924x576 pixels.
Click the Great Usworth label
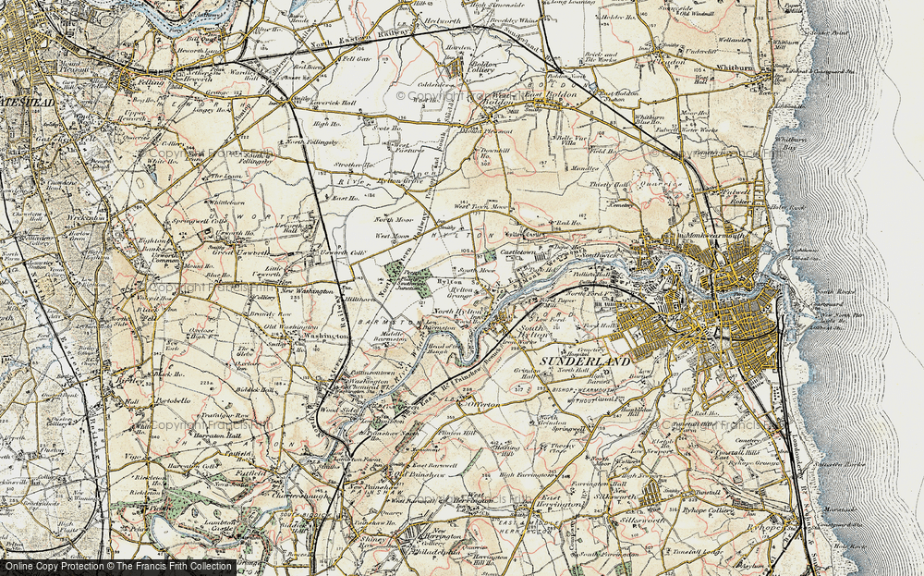click(240, 253)
